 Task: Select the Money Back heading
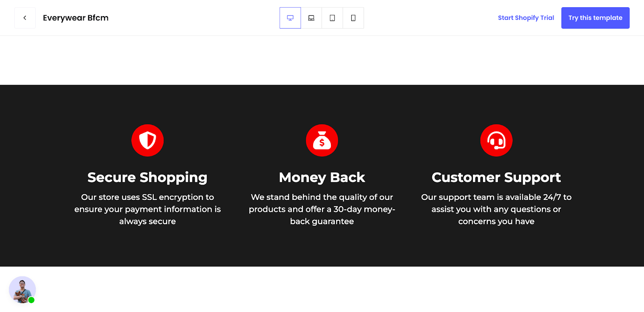point(322,177)
